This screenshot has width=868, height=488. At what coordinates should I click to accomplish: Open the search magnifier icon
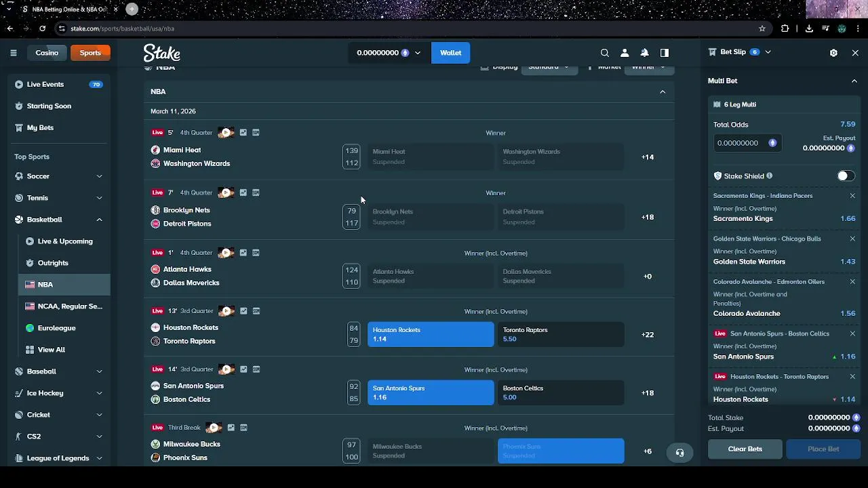[x=605, y=53]
